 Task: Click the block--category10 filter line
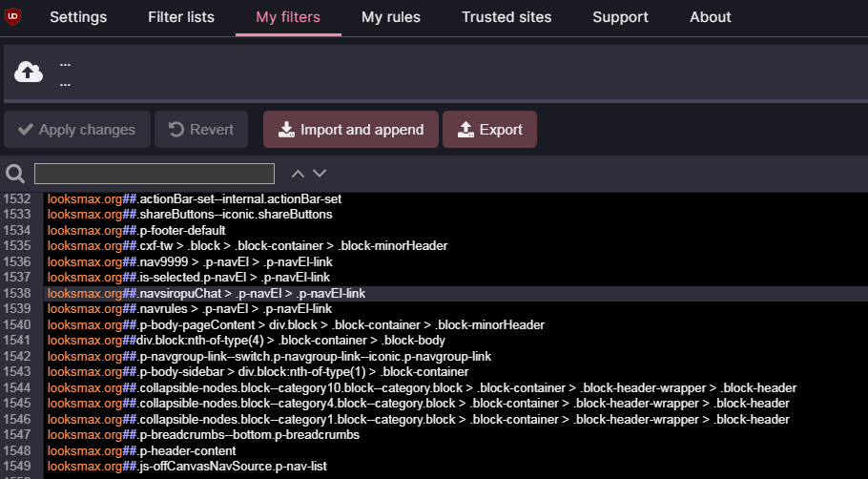422,388
